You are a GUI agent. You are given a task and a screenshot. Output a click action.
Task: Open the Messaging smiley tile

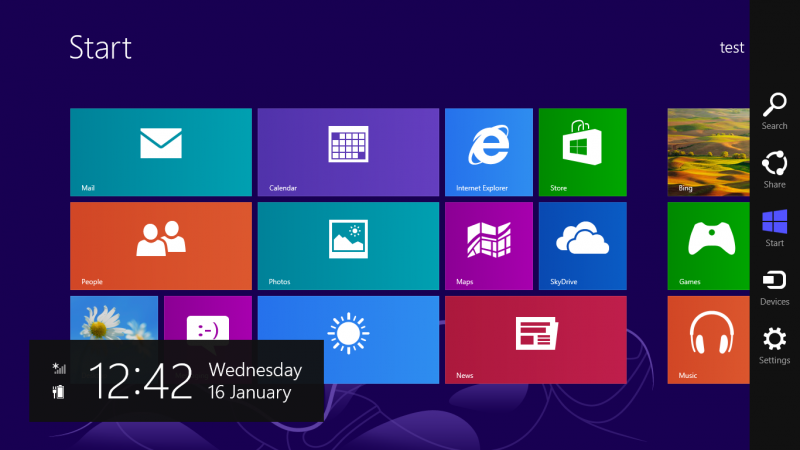208,318
